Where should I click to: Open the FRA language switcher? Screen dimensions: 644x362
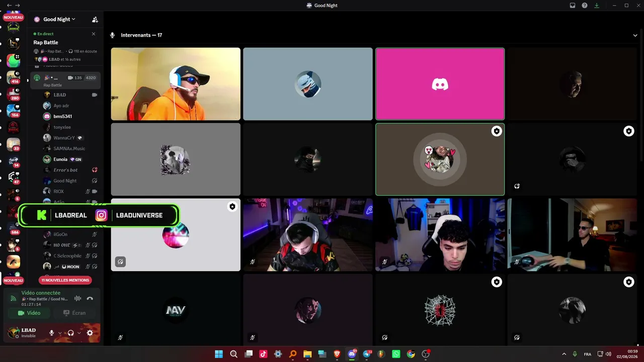click(588, 354)
